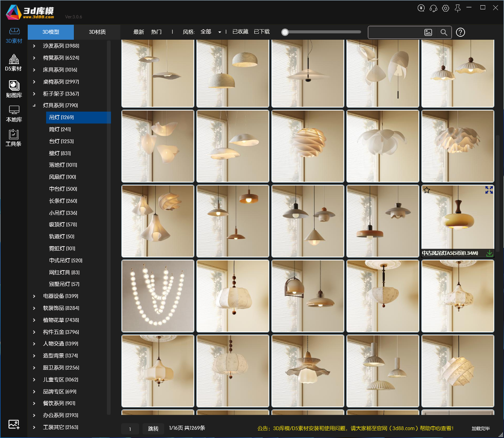This screenshot has height=438, width=504.
Task: Open the 本地库 local library
Action: [14, 114]
